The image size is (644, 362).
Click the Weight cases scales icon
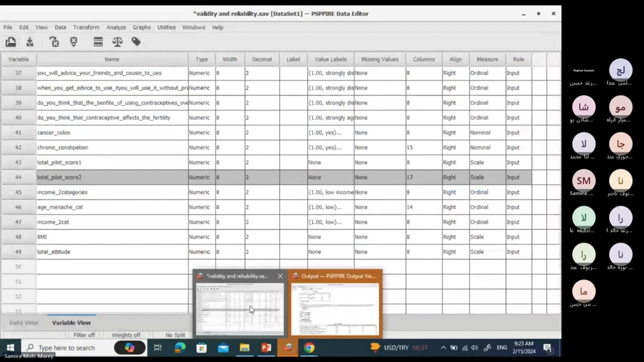(x=117, y=42)
